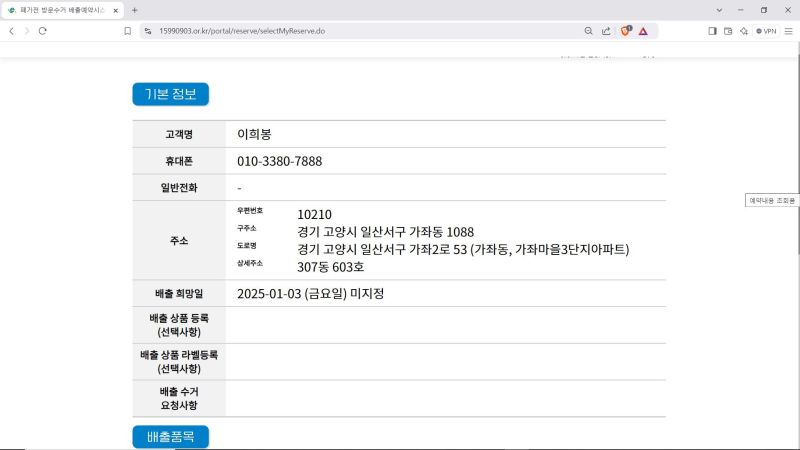
Task: Click the VPN button
Action: (766, 31)
